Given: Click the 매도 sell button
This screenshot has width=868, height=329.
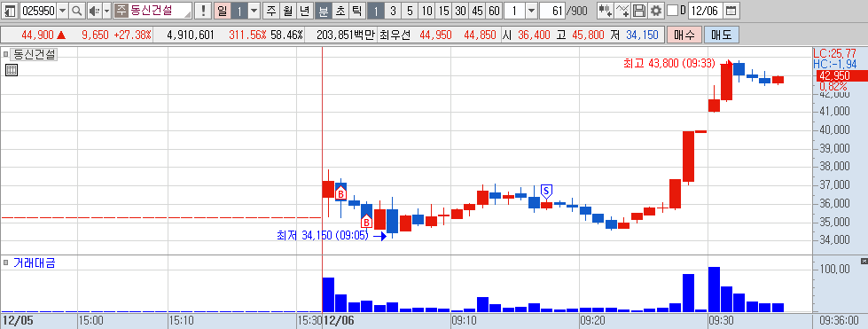Looking at the screenshot, I should click(x=722, y=35).
